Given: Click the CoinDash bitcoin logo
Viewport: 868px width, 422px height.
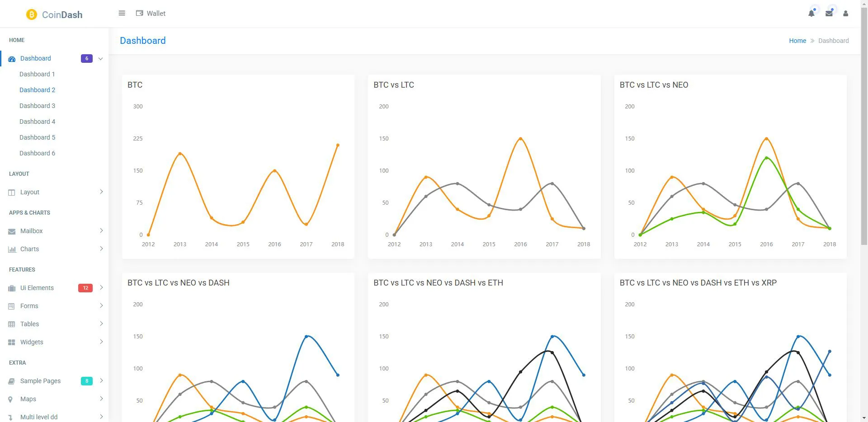Looking at the screenshot, I should pyautogui.click(x=31, y=14).
